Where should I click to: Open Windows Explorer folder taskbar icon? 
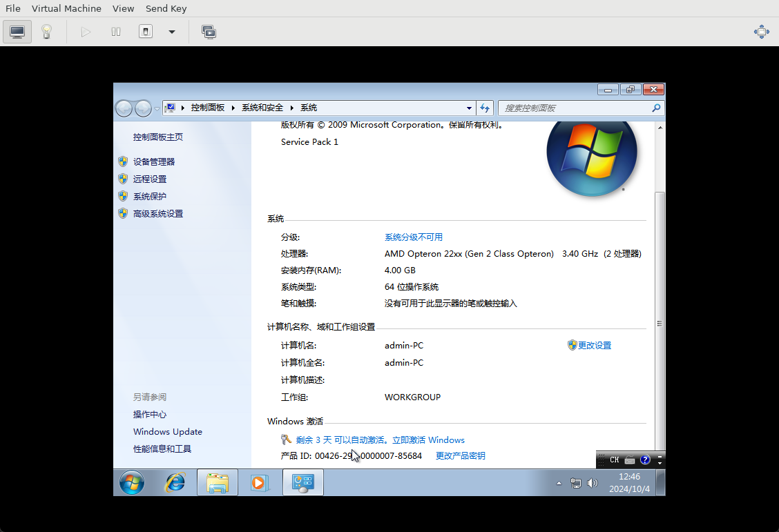click(218, 482)
